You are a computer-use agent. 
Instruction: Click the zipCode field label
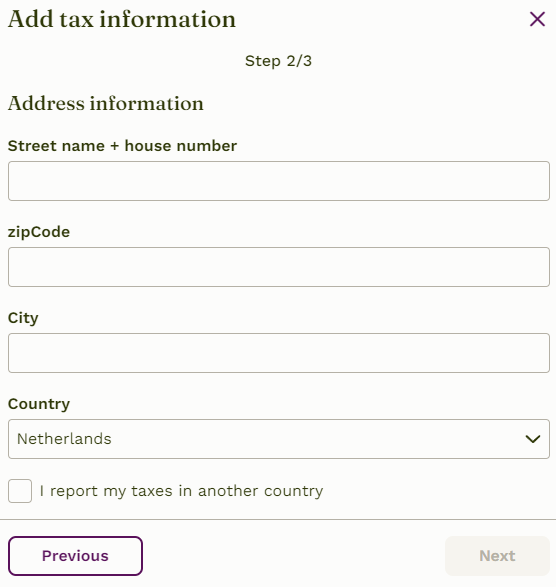(x=39, y=232)
